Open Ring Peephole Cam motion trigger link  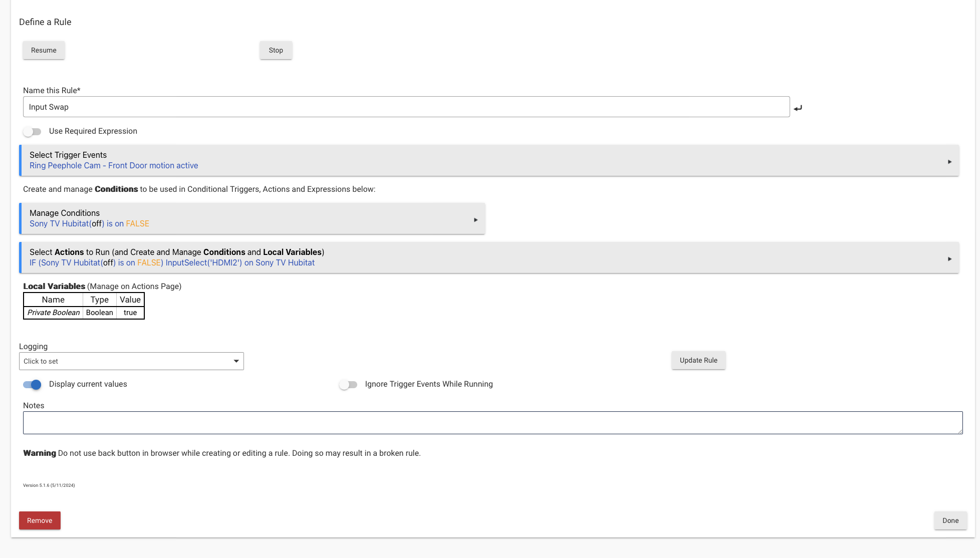[x=114, y=166]
